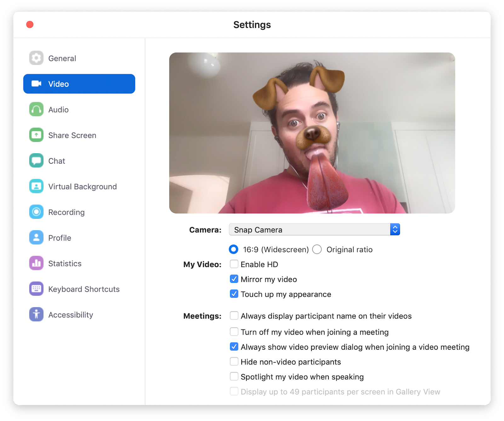The width and height of the screenshot is (504, 421).
Task: Click the Camera dropdown blue arrows
Action: (x=395, y=230)
